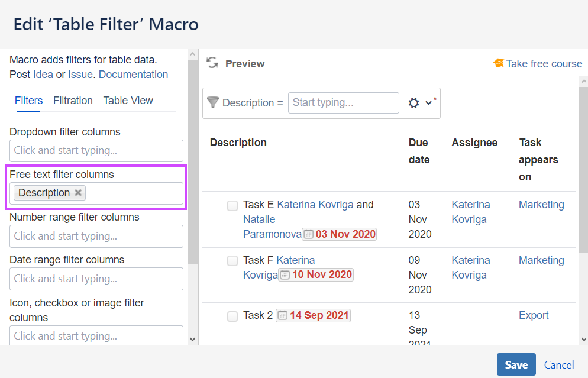Tick the Task F checkbox

coord(232,261)
